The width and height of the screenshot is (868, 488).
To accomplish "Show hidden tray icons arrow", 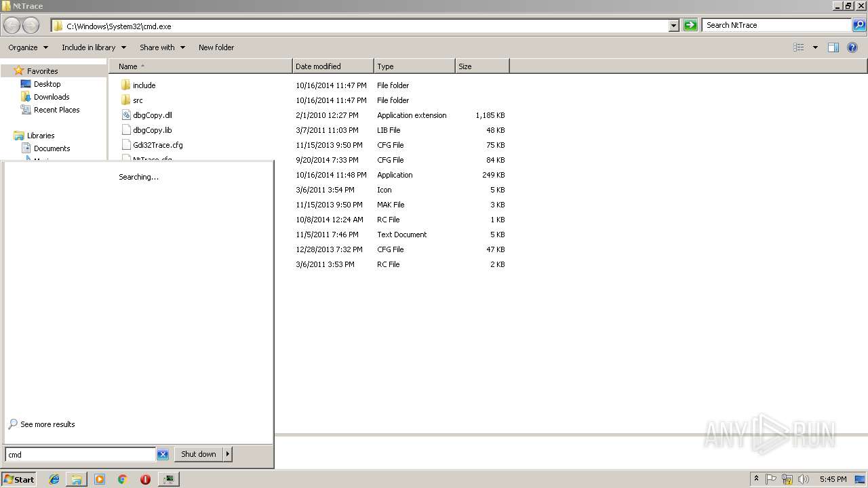I will (x=756, y=479).
